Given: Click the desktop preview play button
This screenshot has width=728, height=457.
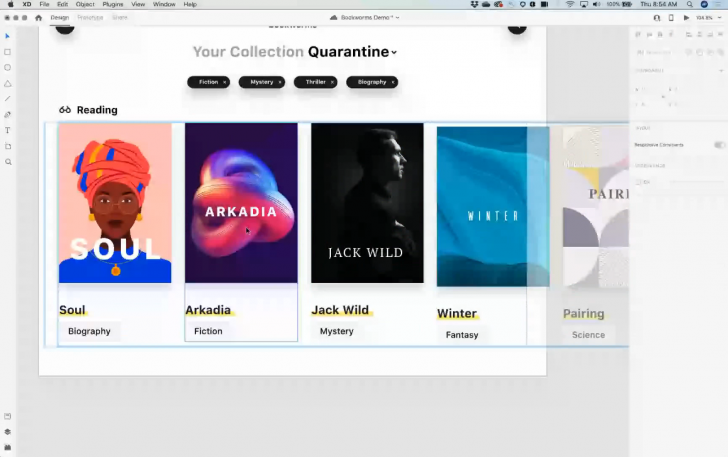Looking at the screenshot, I should [x=686, y=18].
